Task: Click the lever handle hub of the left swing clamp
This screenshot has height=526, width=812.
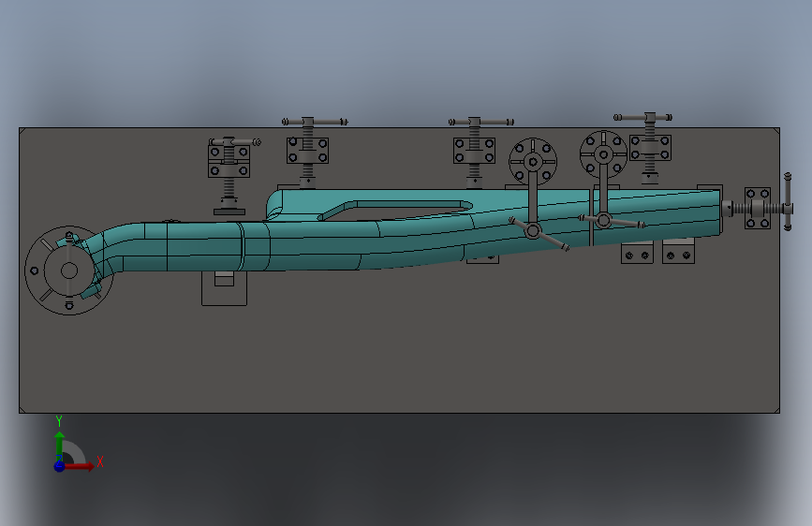Action: coord(533,231)
